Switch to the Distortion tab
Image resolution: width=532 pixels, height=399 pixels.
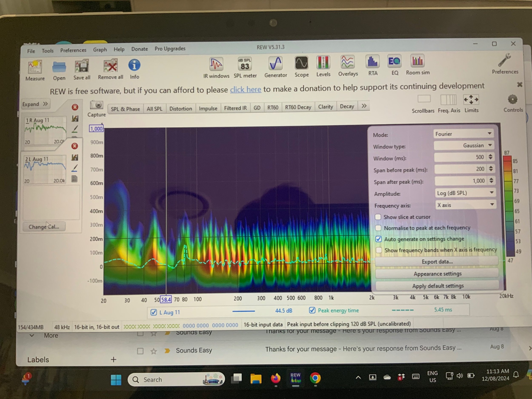pos(181,109)
